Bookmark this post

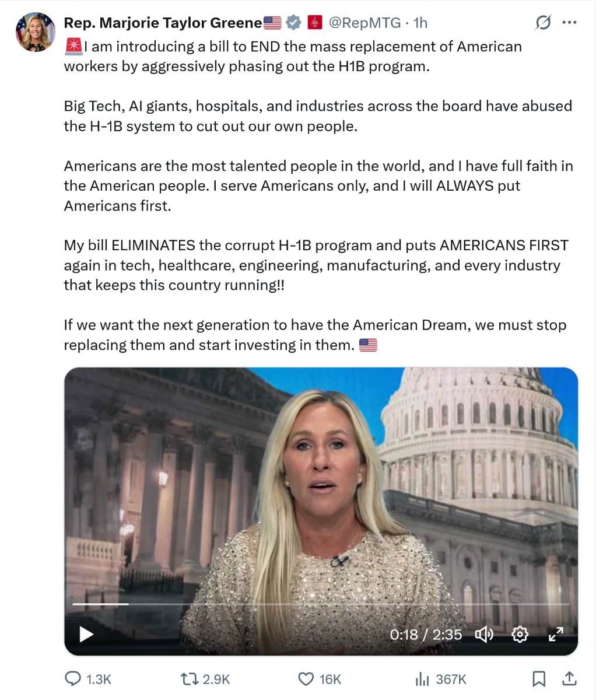pos(539,679)
